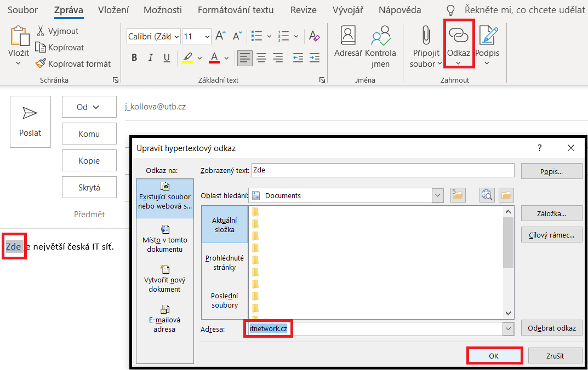
Task: Open the Documents search area dropdown
Action: click(x=437, y=195)
